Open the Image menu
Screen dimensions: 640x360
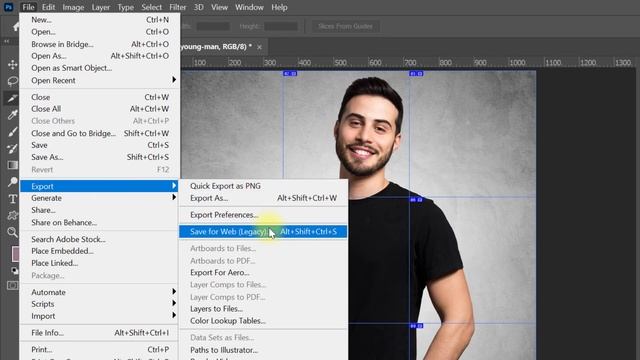click(73, 7)
